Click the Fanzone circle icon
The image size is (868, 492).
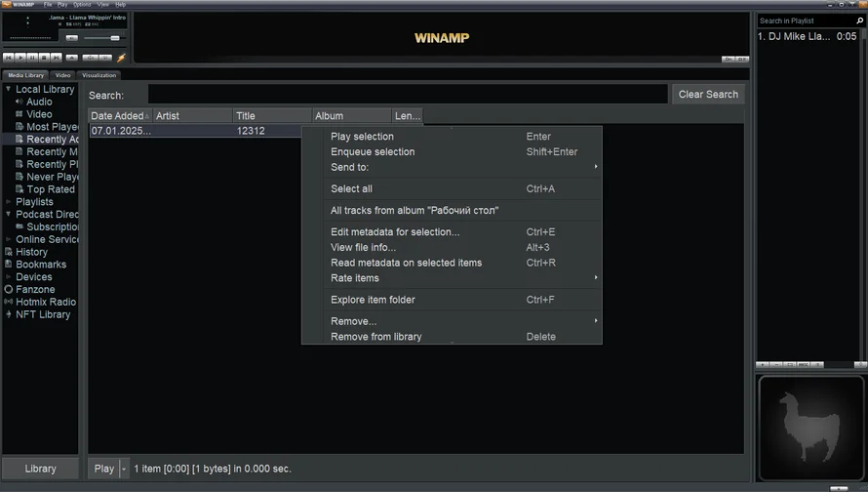(x=9, y=289)
